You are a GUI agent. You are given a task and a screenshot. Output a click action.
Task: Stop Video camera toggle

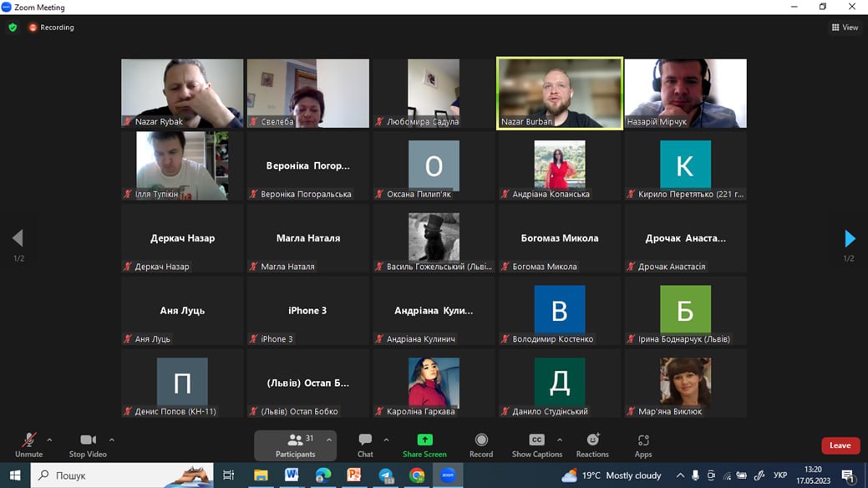88,445
